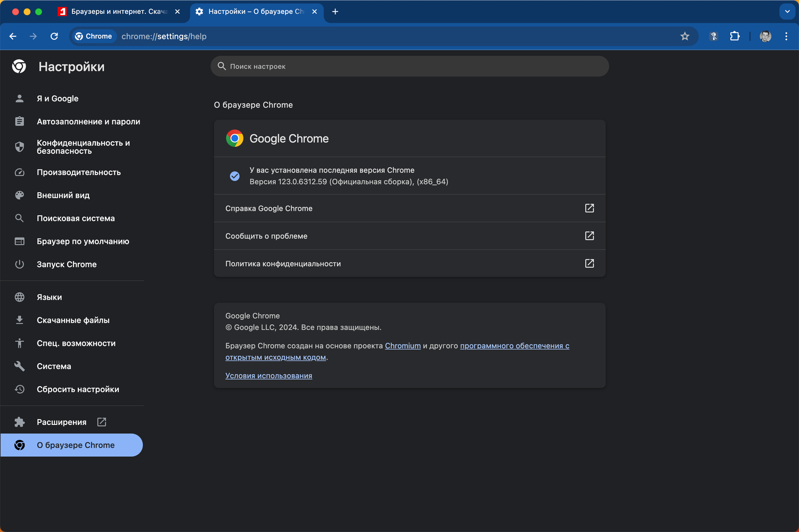Open the Chrome three-dot menu

(x=786, y=36)
